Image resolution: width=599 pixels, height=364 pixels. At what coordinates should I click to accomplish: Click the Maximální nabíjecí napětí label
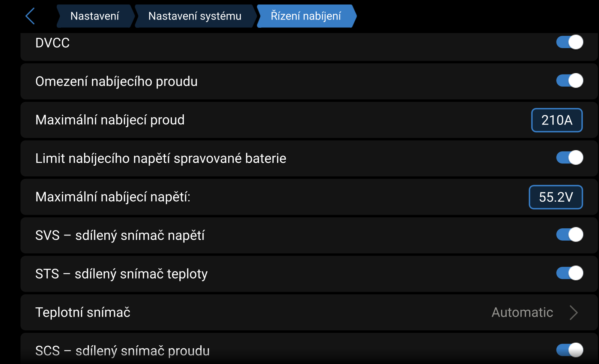[113, 197]
